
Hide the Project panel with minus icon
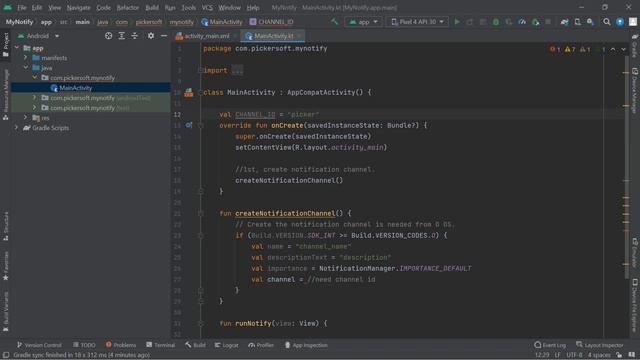(x=164, y=36)
